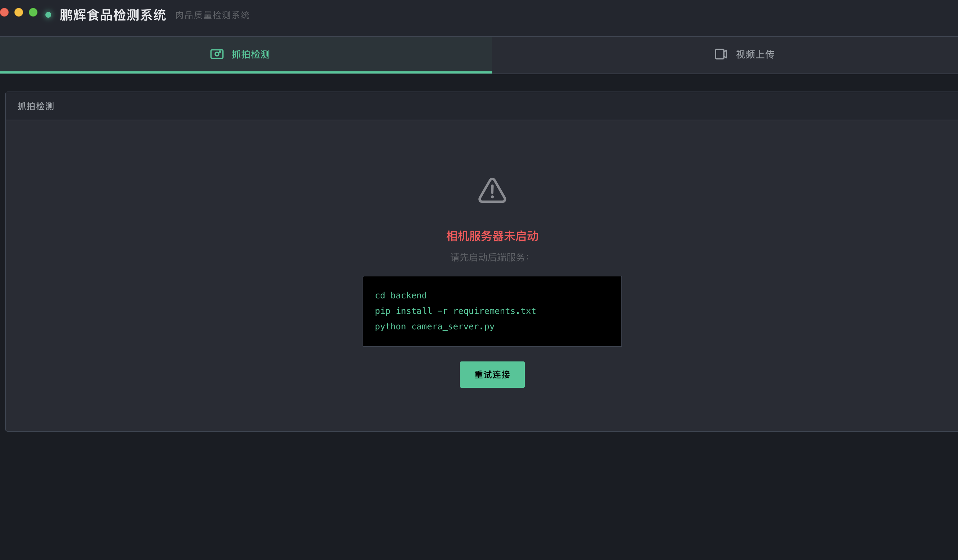Click the warning triangle icon
Viewport: 958px width, 560px height.
pos(492,190)
